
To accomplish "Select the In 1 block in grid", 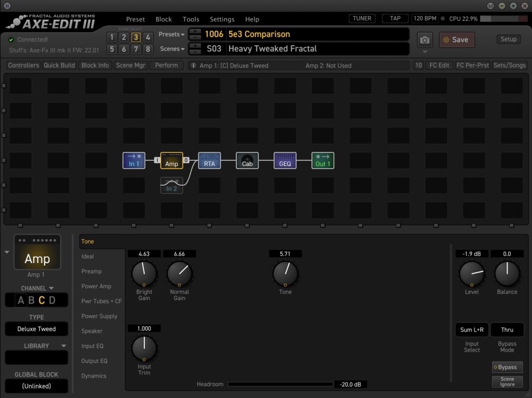I will (x=134, y=160).
